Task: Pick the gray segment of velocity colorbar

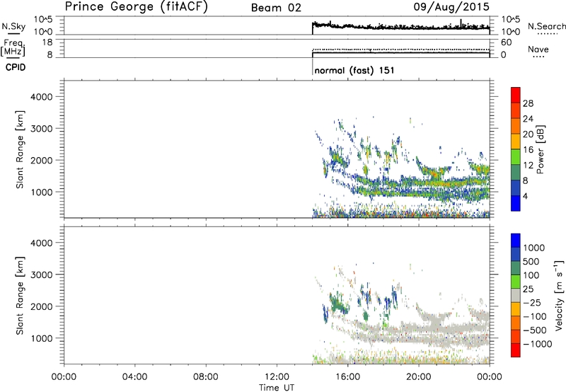Action: click(x=516, y=295)
